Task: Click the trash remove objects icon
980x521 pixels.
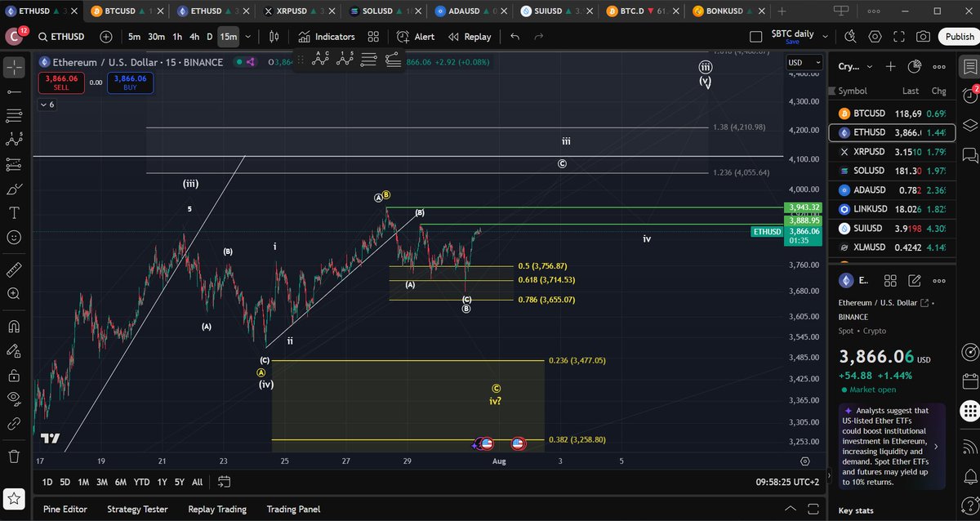Action: click(x=14, y=456)
